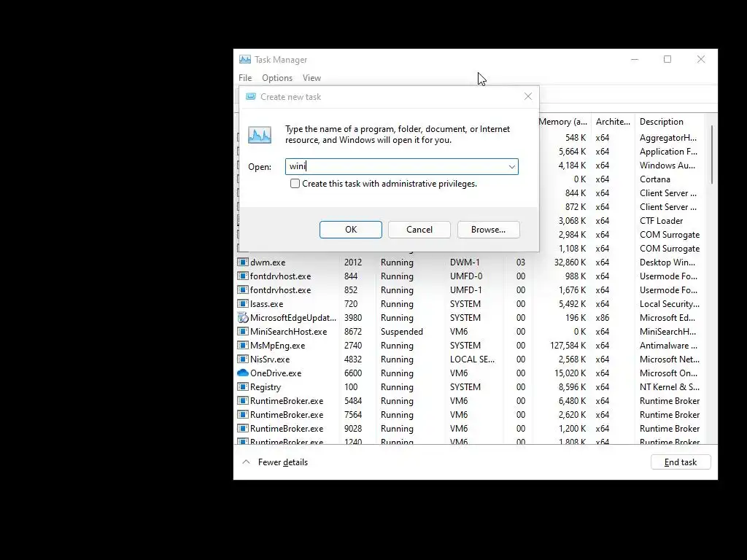This screenshot has height=560, width=747.
Task: Click the vertical scrollbar in Task Manager
Action: [712, 155]
